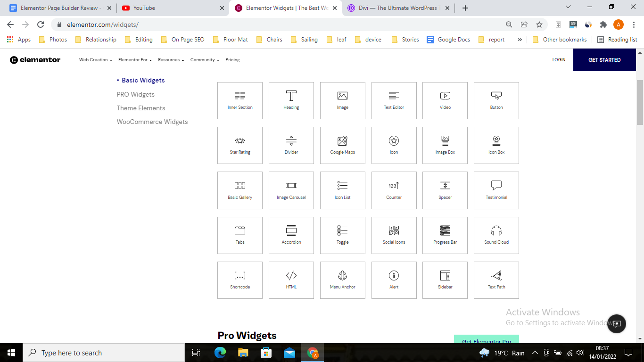
Task: Open the Testimonial widget
Action: [496, 190]
